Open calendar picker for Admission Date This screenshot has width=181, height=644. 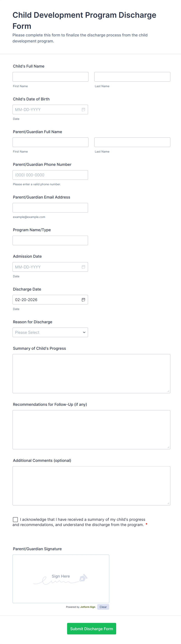click(83, 267)
